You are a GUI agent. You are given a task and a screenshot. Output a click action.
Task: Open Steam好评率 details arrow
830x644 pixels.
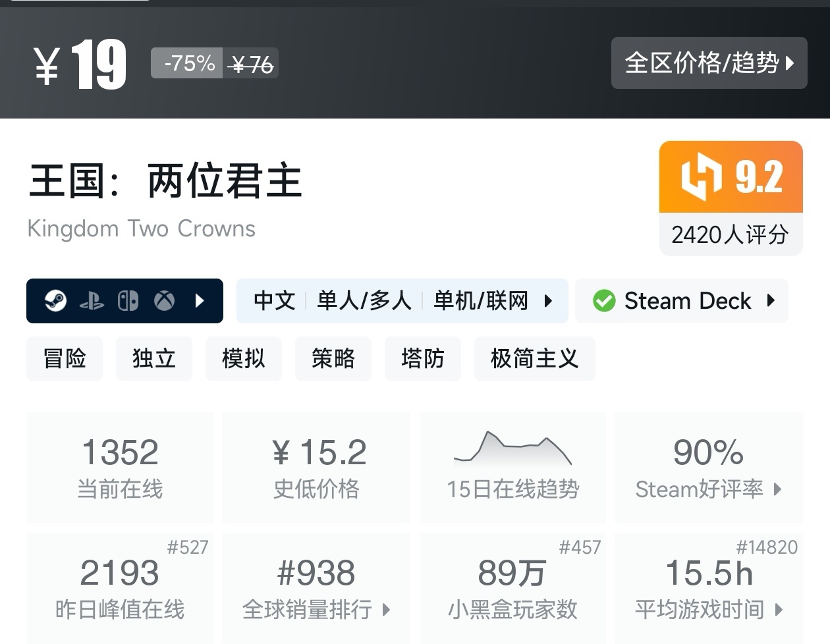click(x=778, y=489)
